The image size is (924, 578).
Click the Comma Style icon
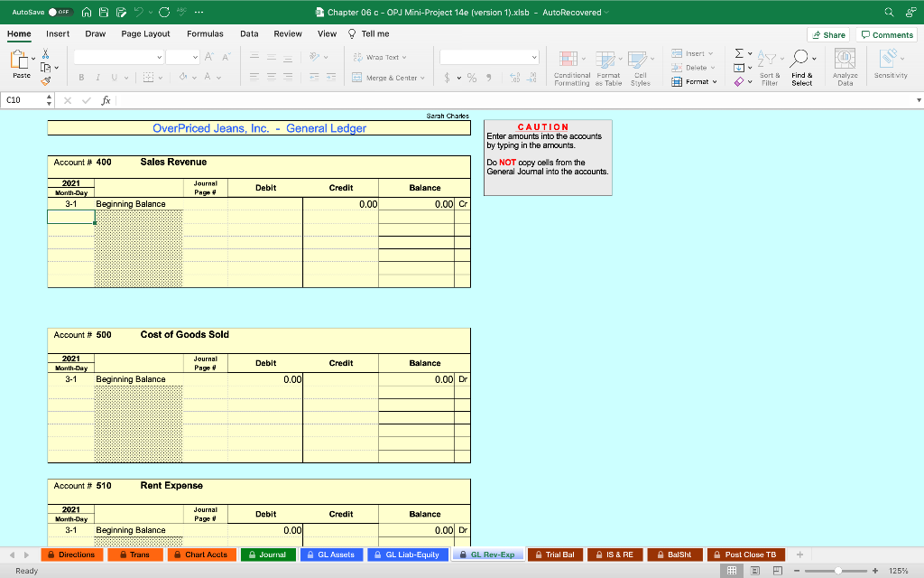(488, 78)
